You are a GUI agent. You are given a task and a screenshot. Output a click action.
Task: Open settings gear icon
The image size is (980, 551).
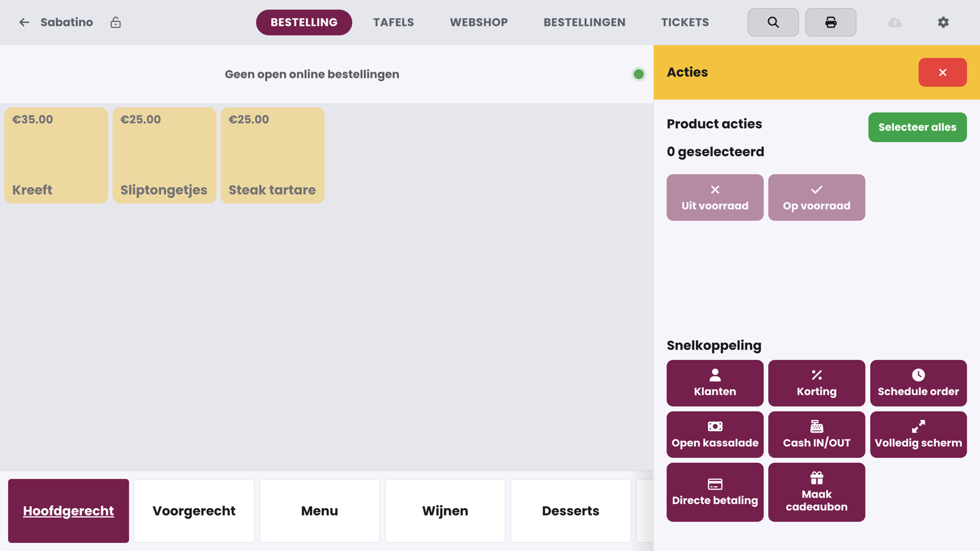[x=943, y=22]
